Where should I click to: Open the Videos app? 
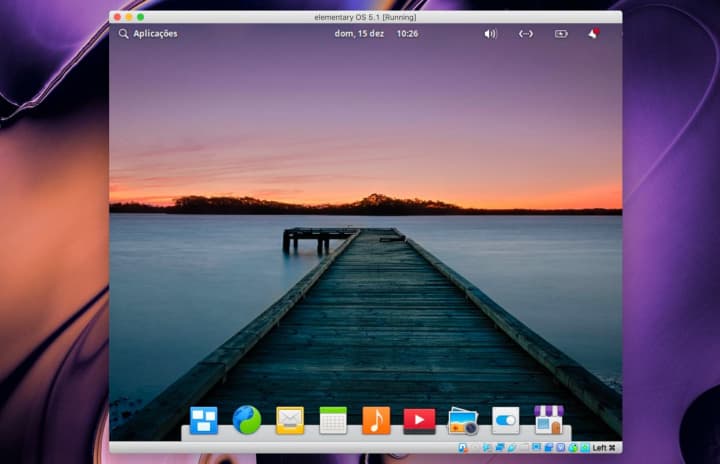pyautogui.click(x=419, y=420)
